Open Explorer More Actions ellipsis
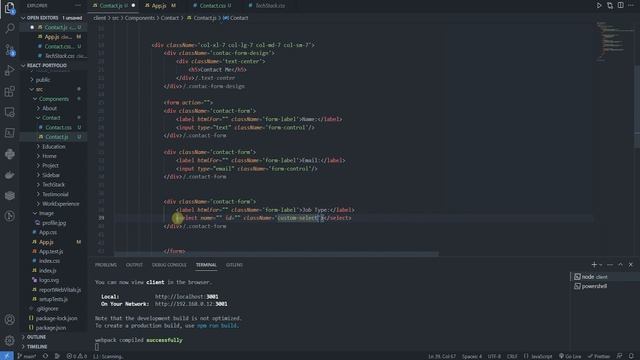 tap(78, 6)
